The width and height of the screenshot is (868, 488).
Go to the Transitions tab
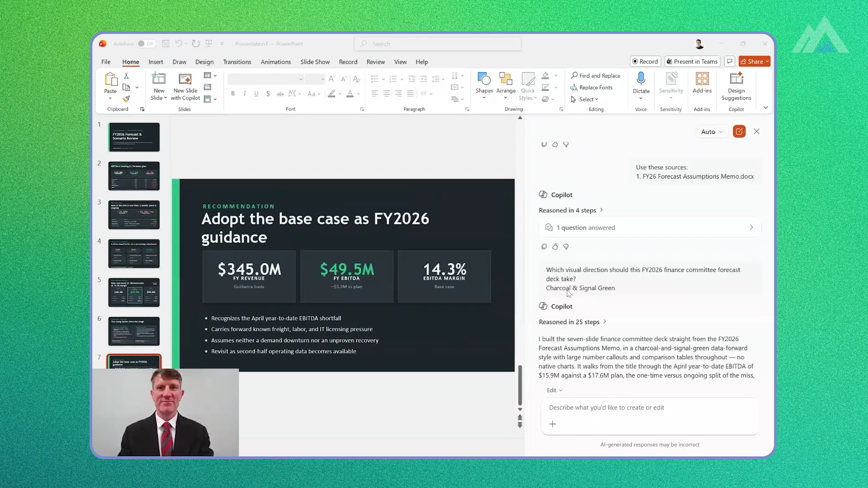[237, 62]
